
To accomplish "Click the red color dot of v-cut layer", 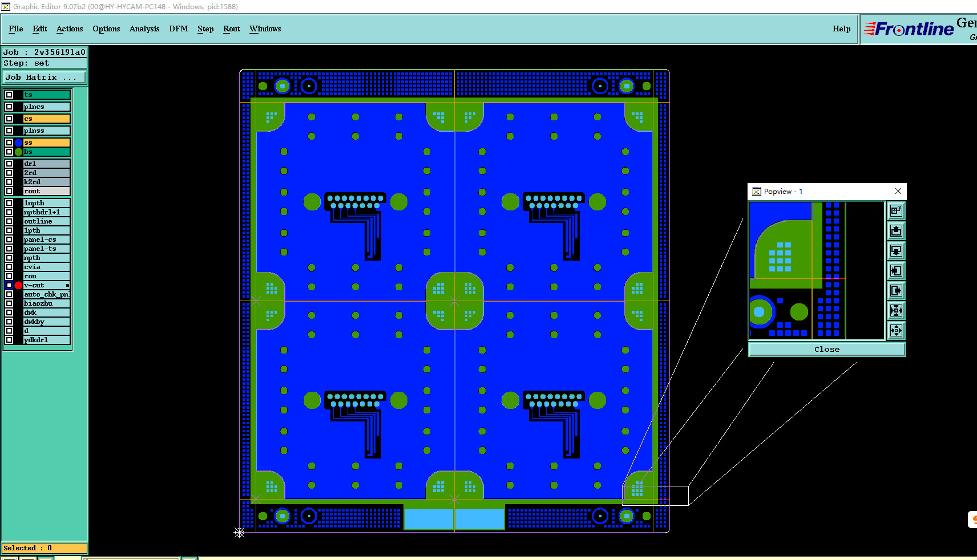I will [x=18, y=285].
